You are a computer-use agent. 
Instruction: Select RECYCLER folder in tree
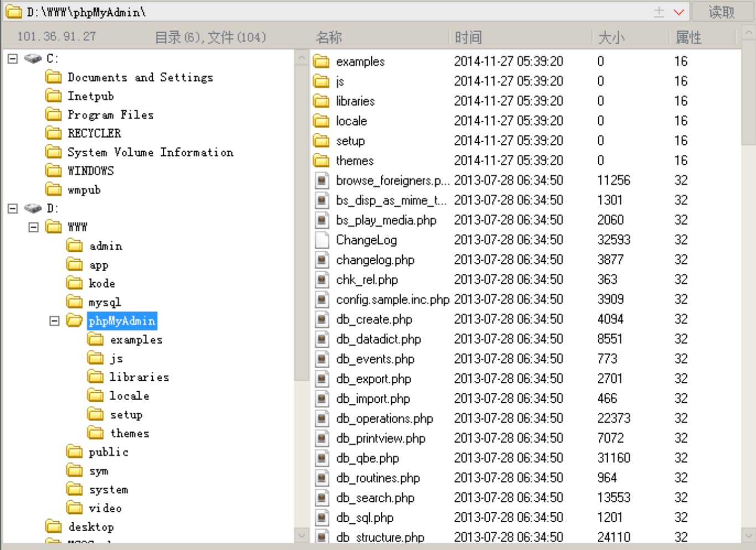pos(94,133)
